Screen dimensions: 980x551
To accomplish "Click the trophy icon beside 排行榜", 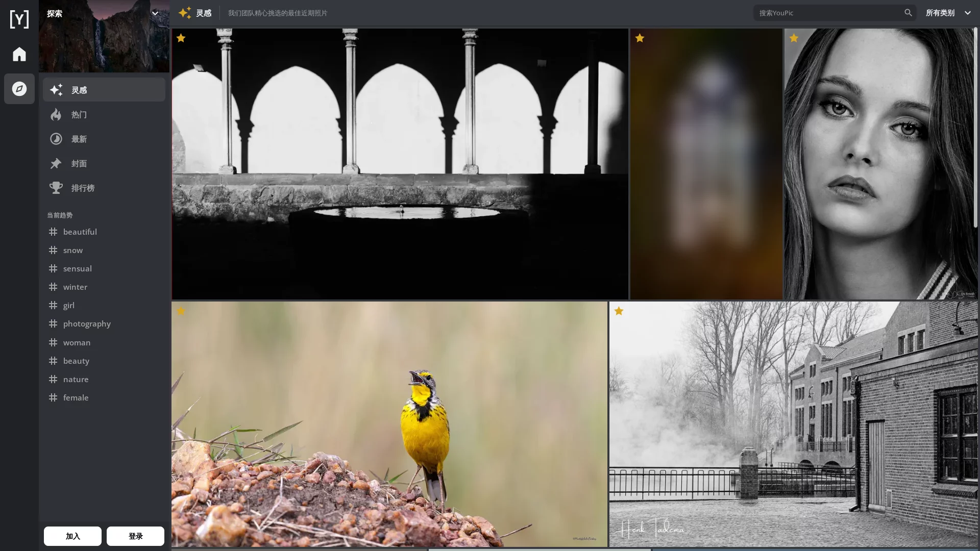I will [56, 188].
